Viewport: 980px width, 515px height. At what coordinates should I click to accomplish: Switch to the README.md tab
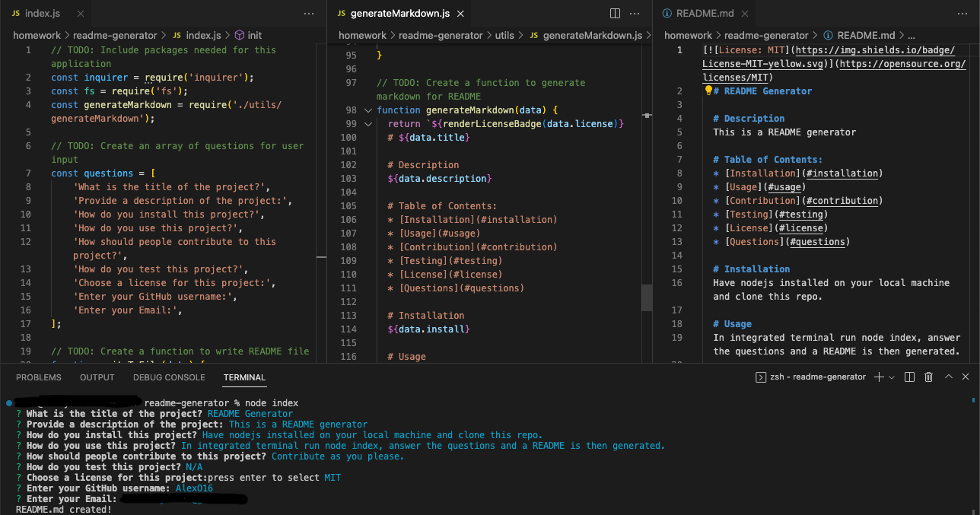pyautogui.click(x=705, y=14)
